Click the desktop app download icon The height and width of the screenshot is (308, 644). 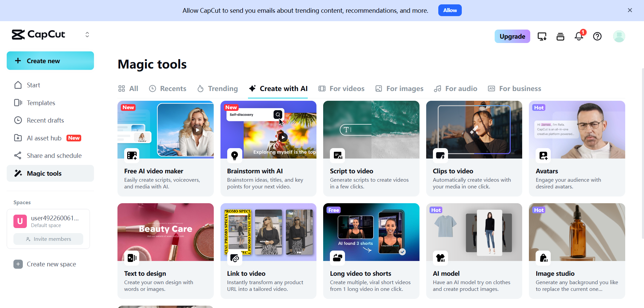pos(542,36)
